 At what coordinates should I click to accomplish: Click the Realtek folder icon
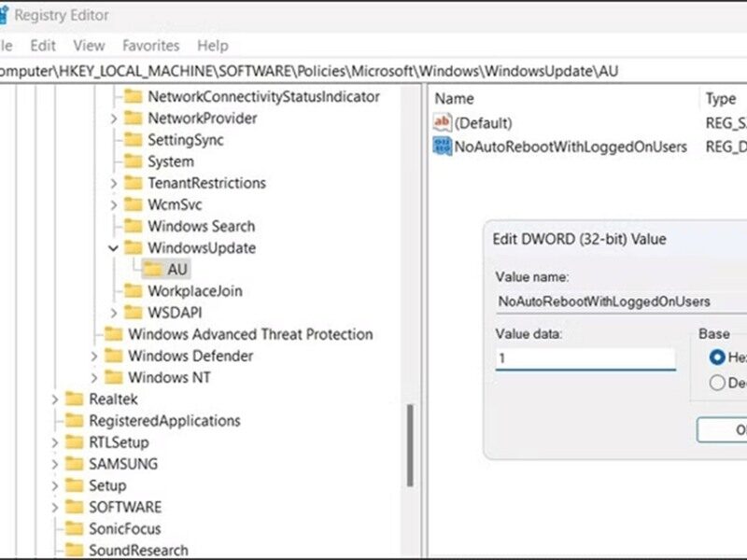(75, 399)
